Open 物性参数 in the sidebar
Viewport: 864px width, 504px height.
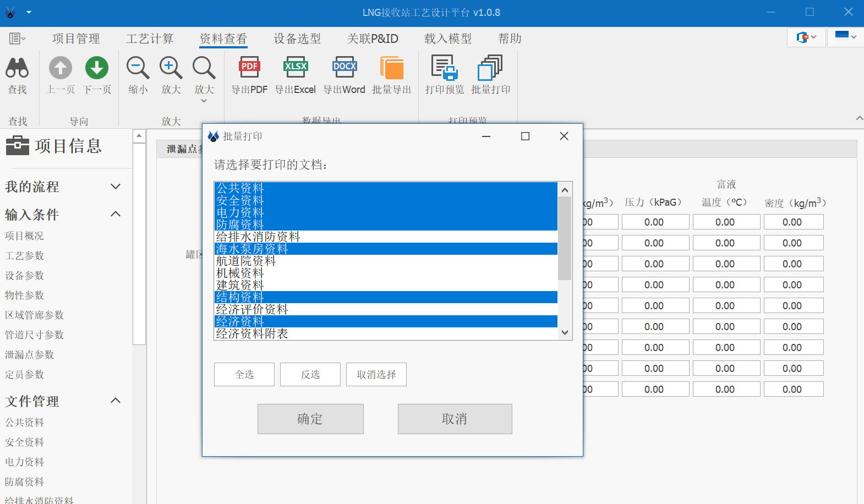[24, 295]
